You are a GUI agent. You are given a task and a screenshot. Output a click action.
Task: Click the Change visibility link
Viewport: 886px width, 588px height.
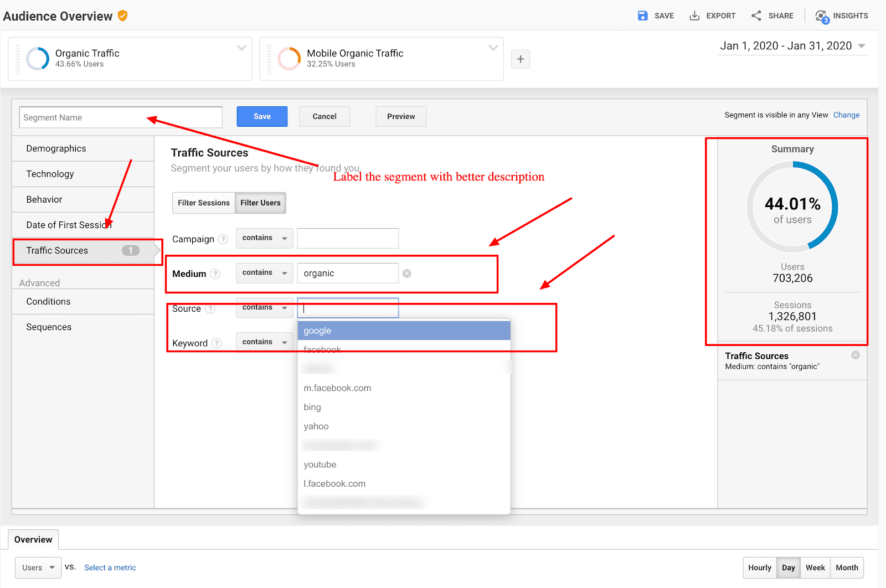846,115
